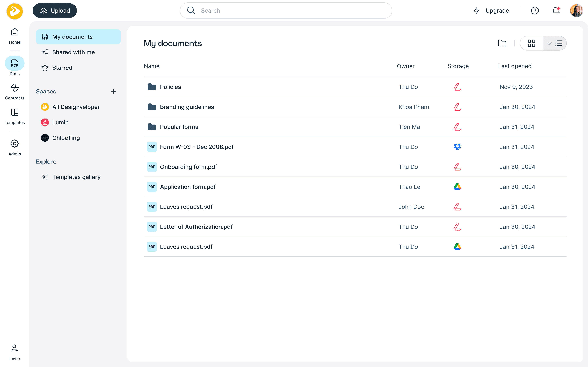Open the help question mark icon

click(x=535, y=11)
